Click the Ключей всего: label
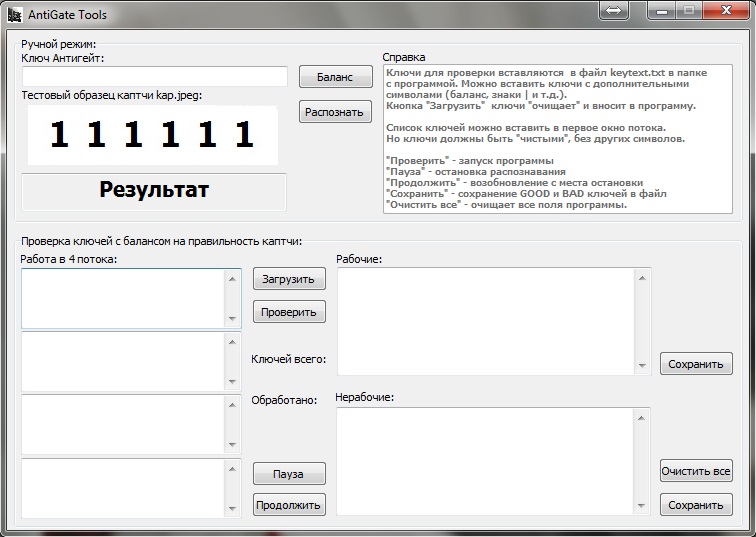The width and height of the screenshot is (756, 537). (x=288, y=359)
